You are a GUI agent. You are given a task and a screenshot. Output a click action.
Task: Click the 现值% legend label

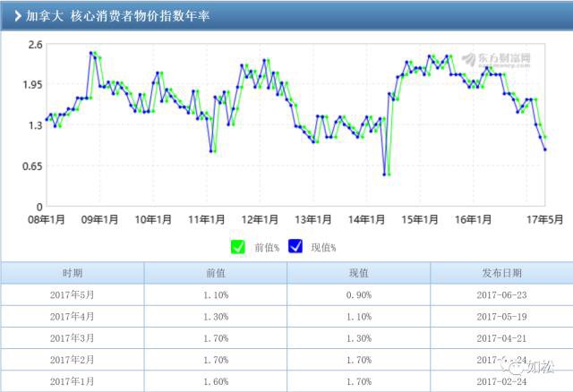(323, 248)
